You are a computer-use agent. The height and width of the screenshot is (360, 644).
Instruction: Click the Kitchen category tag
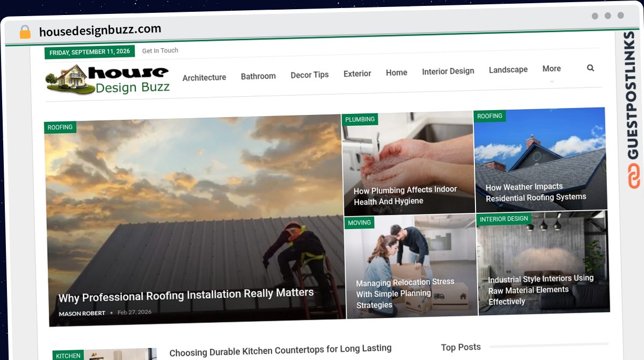[x=68, y=355]
